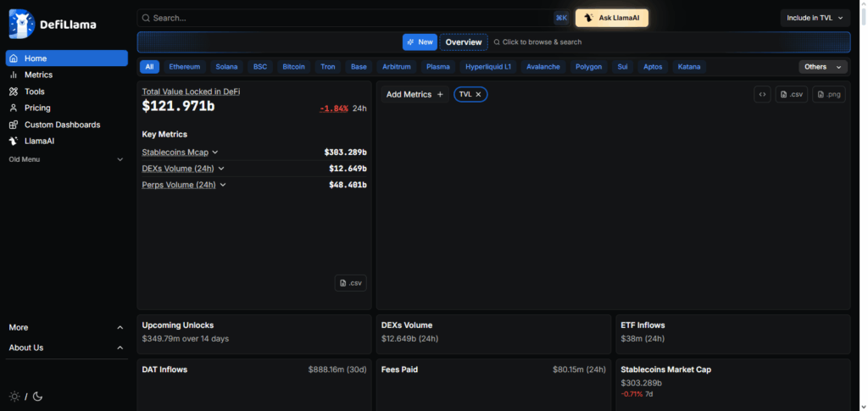Collapse the Old Menu section
This screenshot has height=411, width=868.
coord(120,159)
